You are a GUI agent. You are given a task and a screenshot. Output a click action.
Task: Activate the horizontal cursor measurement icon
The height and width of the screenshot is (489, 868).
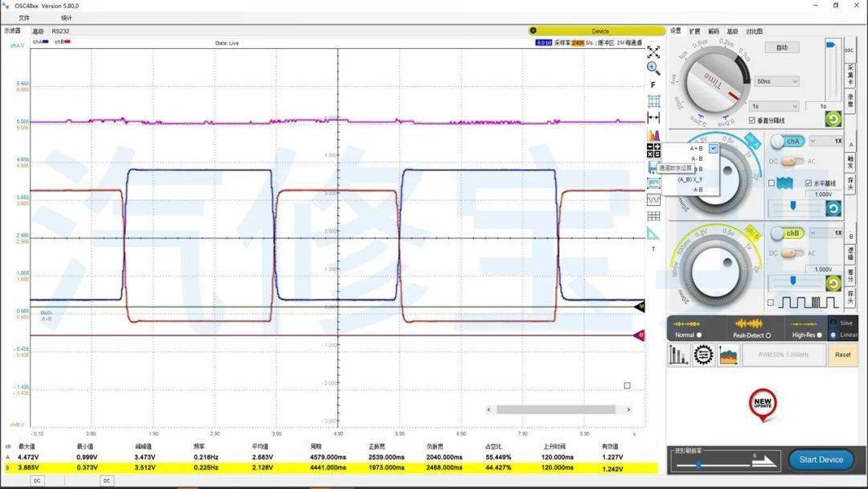[653, 117]
